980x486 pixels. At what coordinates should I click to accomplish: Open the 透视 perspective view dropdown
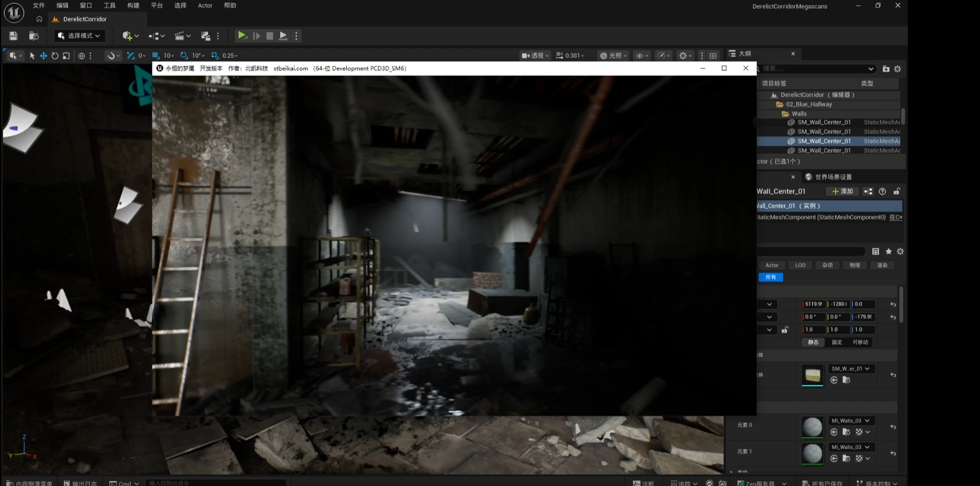point(535,56)
